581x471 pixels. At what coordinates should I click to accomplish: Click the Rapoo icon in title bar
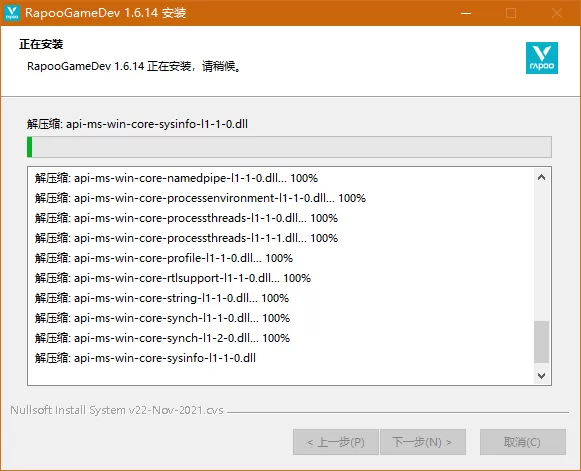[12, 13]
